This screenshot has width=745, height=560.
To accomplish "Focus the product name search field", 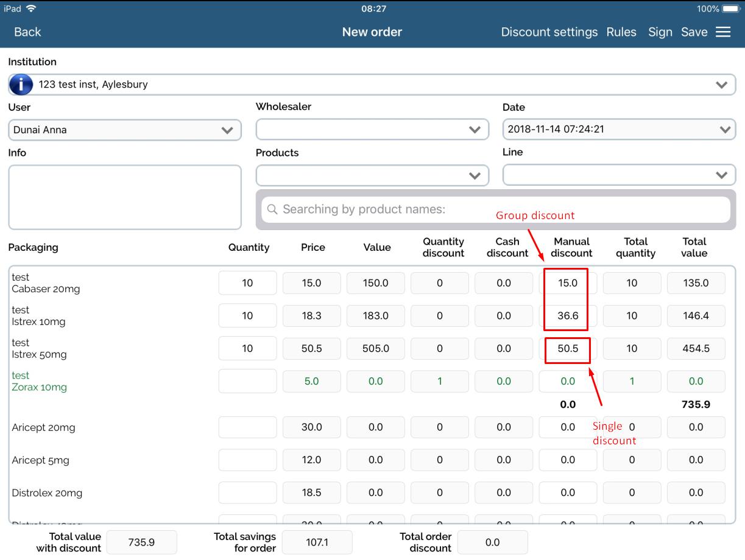I will [x=500, y=209].
